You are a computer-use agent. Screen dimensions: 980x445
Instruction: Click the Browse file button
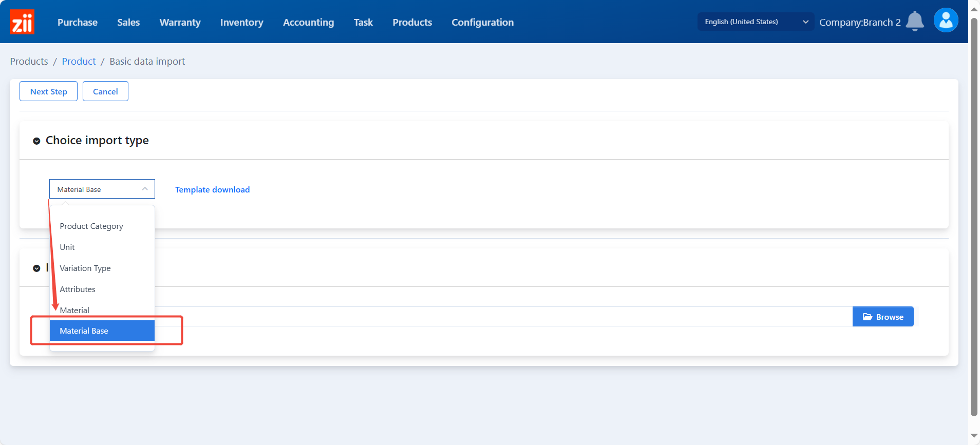point(882,317)
